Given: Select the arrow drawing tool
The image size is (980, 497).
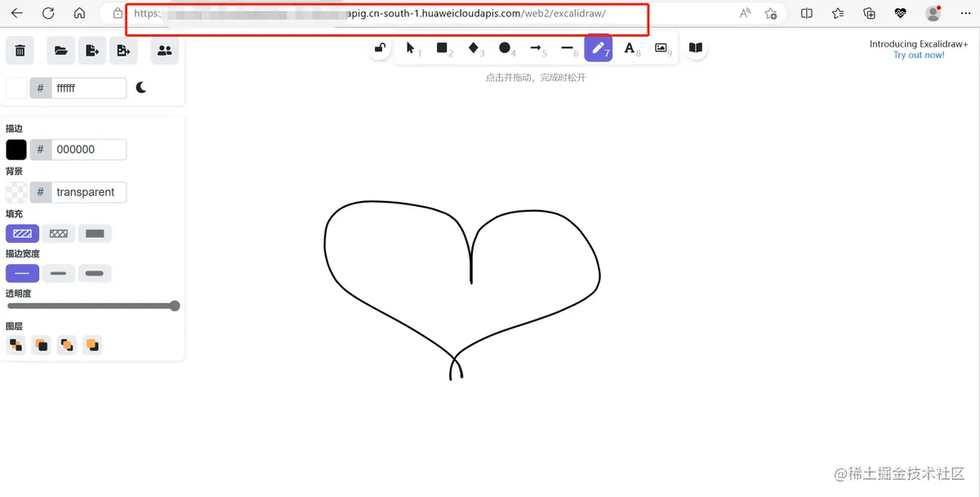Looking at the screenshot, I should [536, 48].
